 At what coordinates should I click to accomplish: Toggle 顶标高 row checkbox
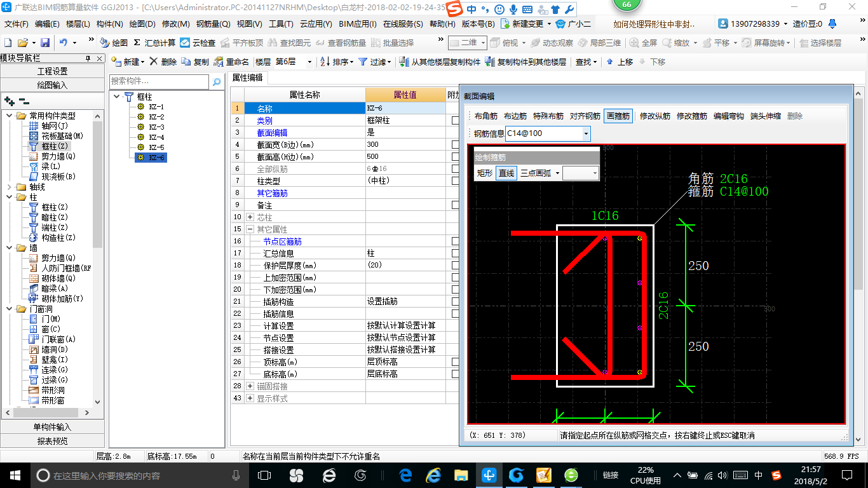(455, 362)
